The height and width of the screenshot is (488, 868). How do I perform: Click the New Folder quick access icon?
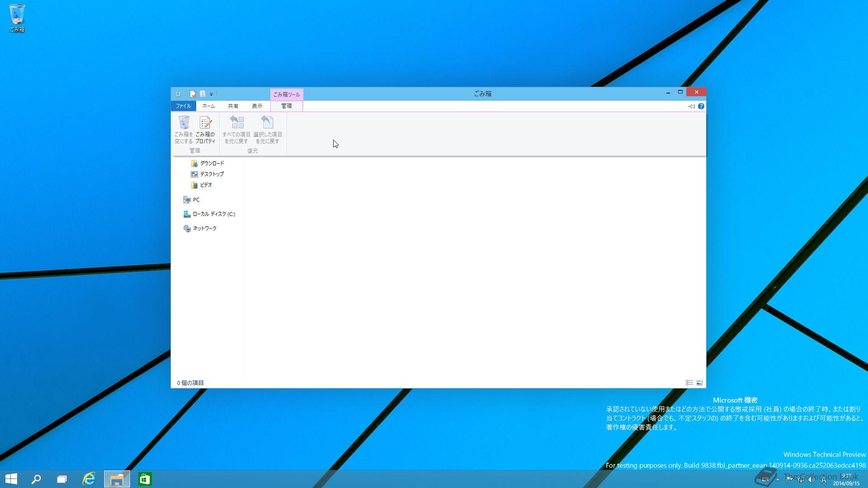point(203,94)
